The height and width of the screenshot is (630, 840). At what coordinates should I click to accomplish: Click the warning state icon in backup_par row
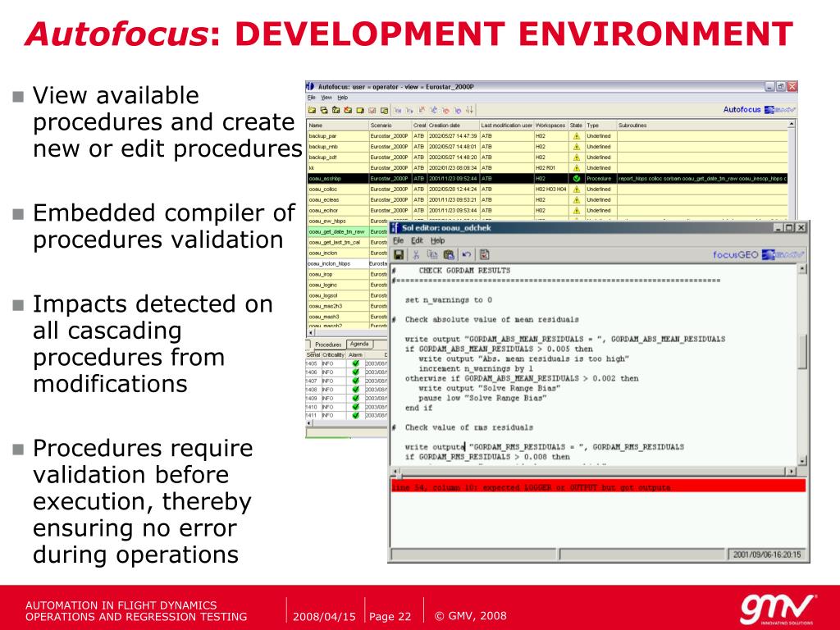(x=577, y=136)
